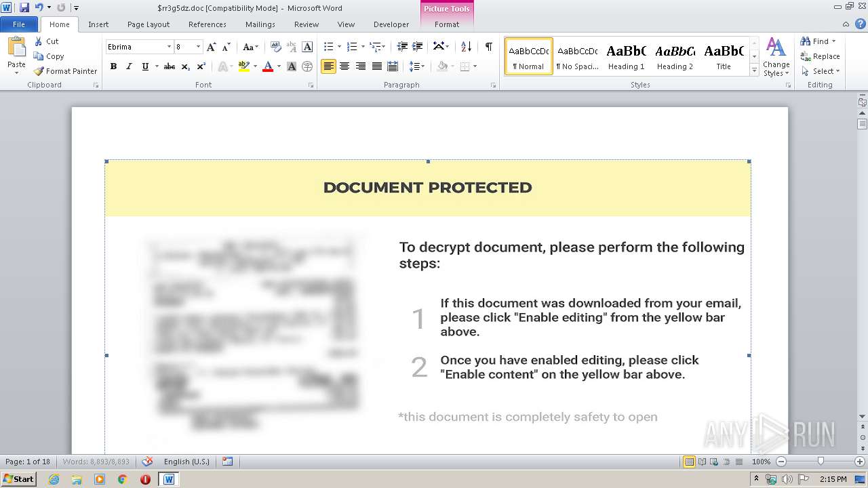Switch to the Insert tab
The width and height of the screenshot is (868, 488).
pos(98,24)
